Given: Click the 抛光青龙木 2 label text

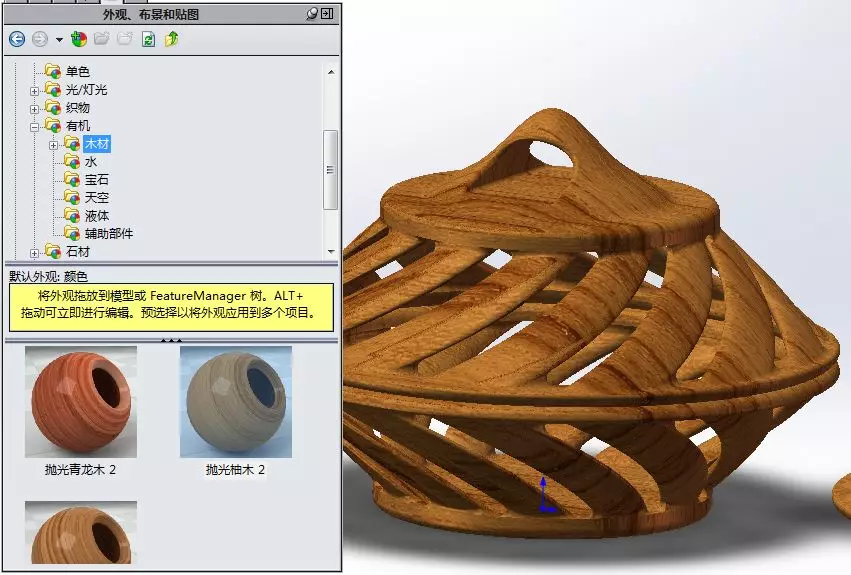Looking at the screenshot, I should [80, 470].
